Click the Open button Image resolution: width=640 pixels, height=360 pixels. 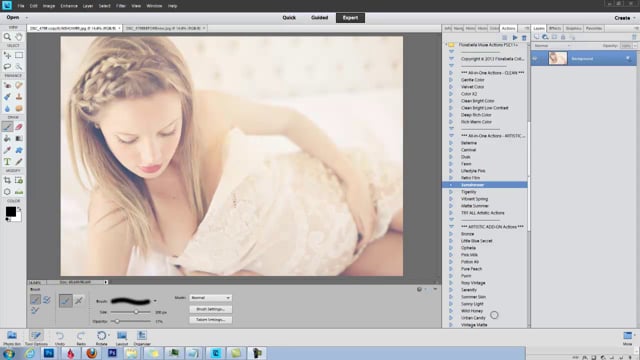click(x=13, y=18)
